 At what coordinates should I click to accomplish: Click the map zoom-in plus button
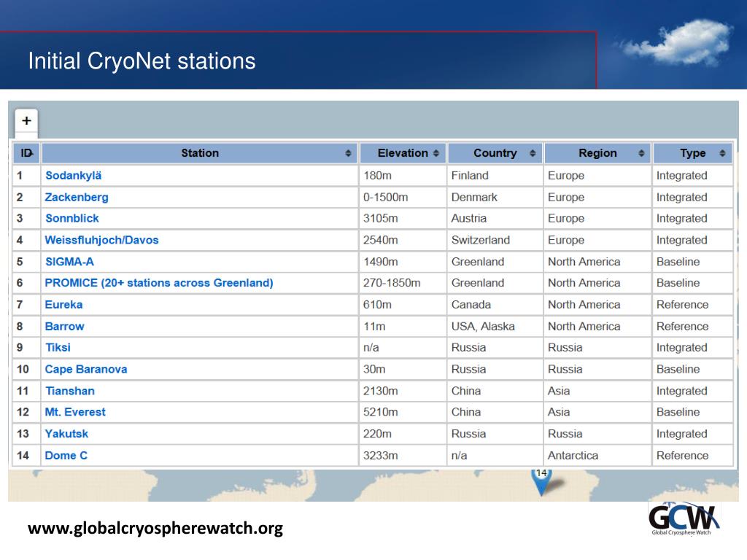click(x=26, y=120)
